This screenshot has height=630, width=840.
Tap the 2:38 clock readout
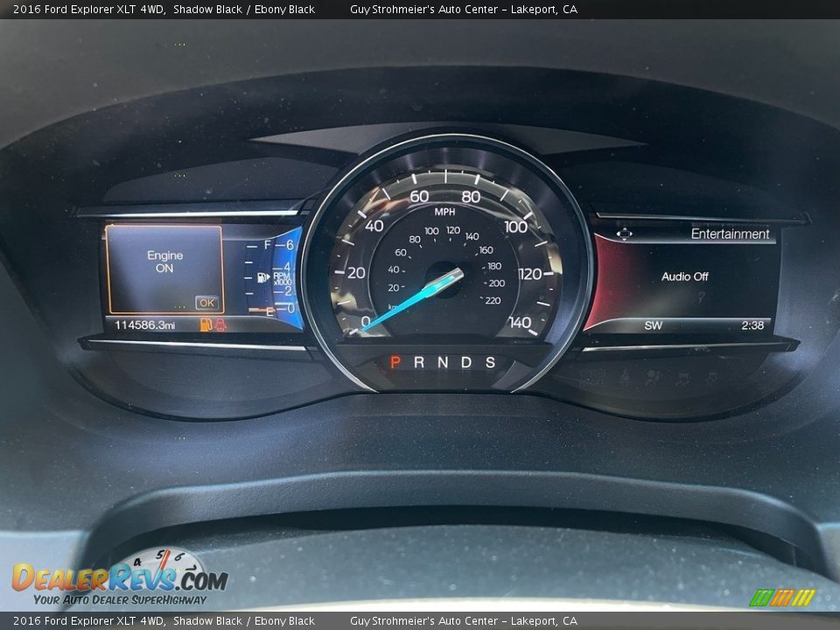[x=752, y=325]
